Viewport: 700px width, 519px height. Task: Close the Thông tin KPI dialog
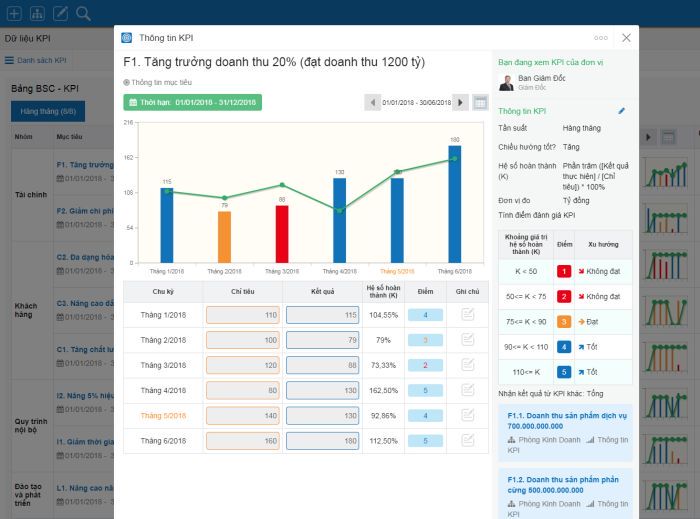[626, 38]
